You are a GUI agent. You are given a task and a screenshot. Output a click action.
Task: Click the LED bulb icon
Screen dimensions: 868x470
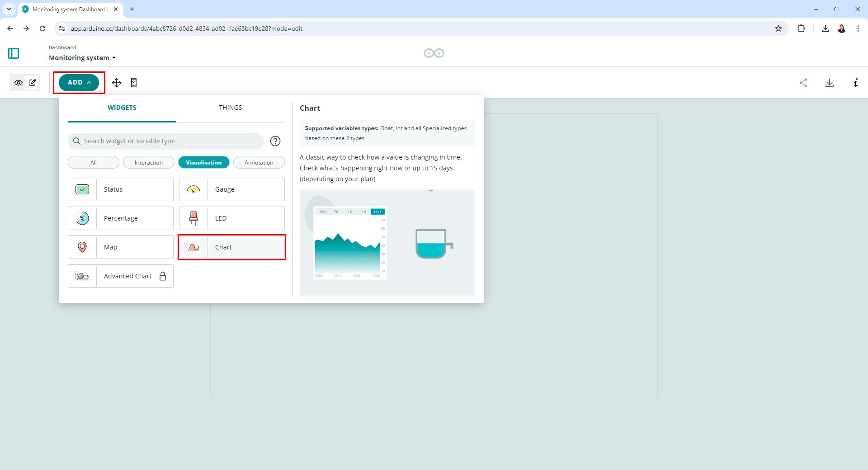(193, 218)
